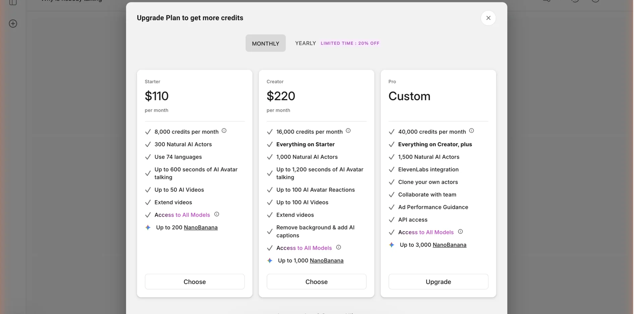Viewport: 644px width, 314px height.
Task: Click '300 Natural AI Actors' feature
Action: tap(183, 144)
